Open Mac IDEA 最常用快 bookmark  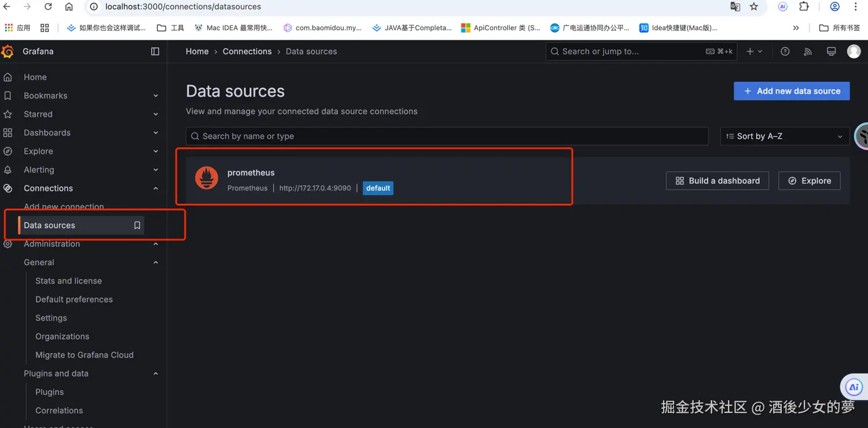pos(234,28)
